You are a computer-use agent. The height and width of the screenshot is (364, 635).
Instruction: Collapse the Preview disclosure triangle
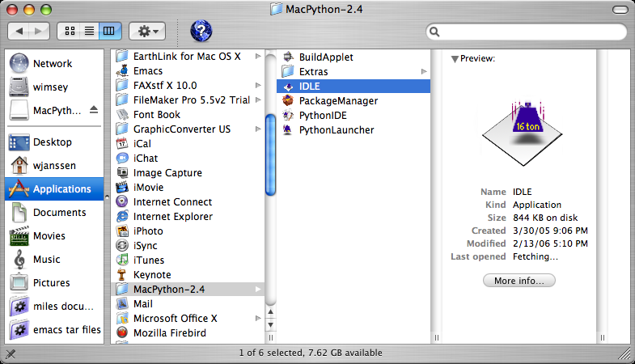click(455, 59)
